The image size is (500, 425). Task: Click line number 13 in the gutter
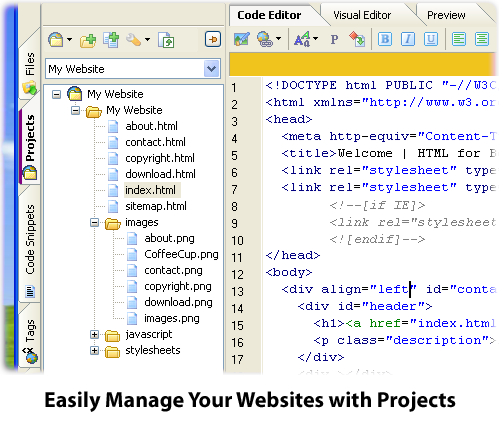(237, 291)
